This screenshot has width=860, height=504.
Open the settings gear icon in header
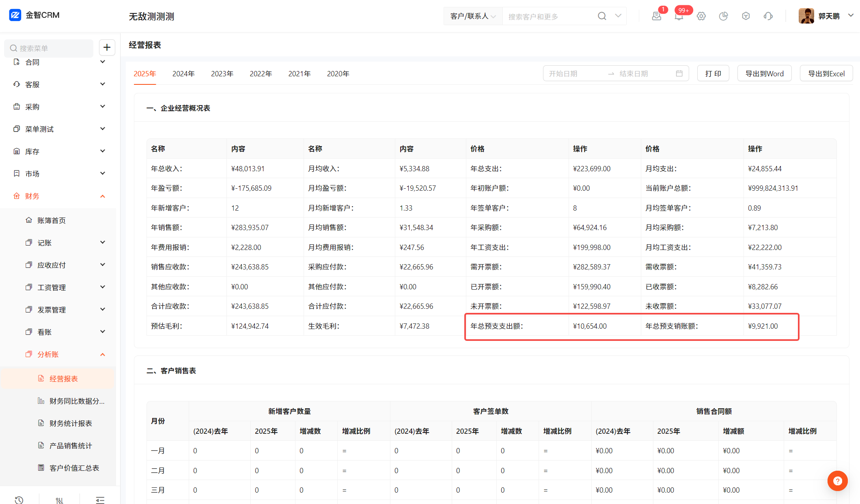701,16
